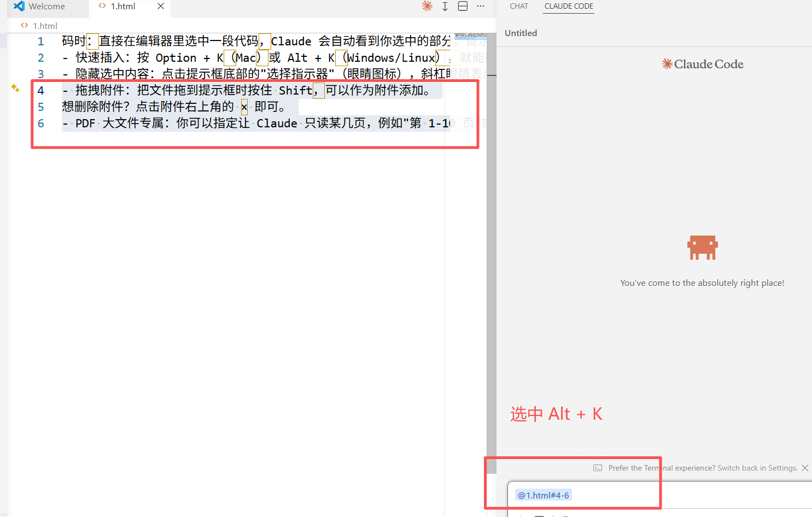Click line number 1 in the gutter

[x=40, y=42]
